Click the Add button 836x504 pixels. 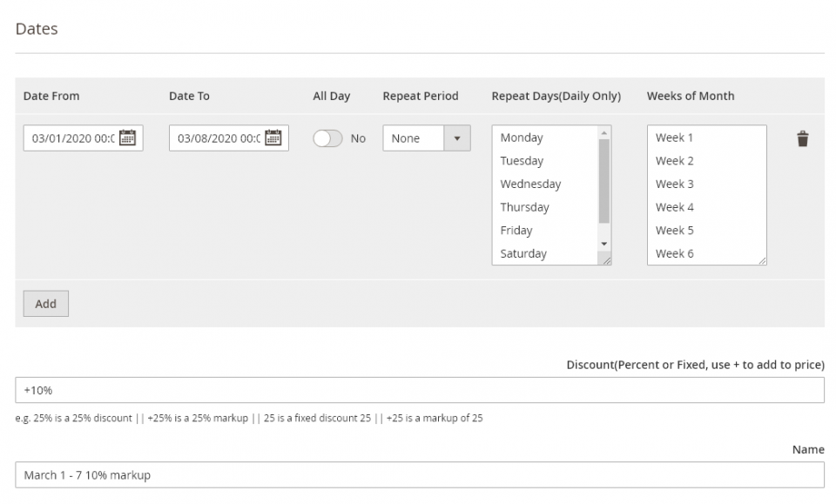coord(44,303)
